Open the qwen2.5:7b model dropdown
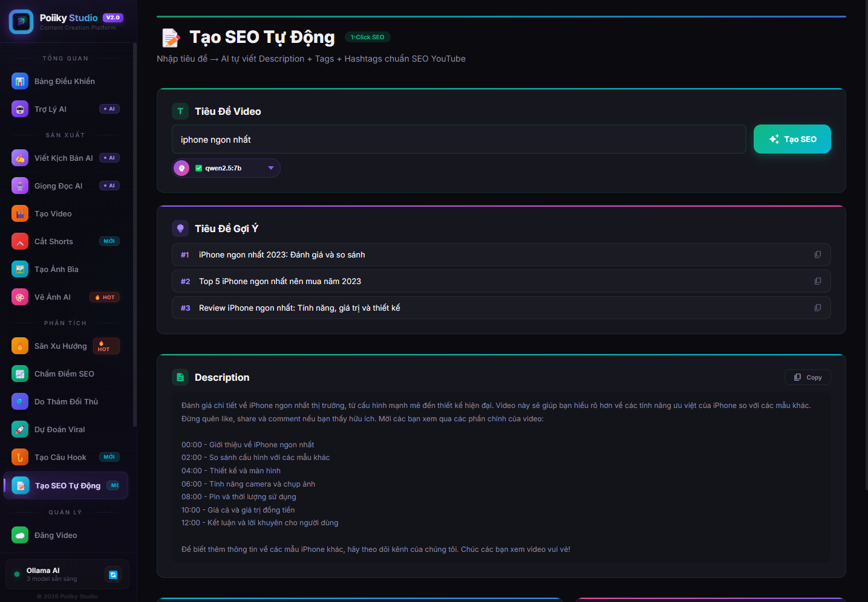This screenshot has width=868, height=602. coord(271,168)
